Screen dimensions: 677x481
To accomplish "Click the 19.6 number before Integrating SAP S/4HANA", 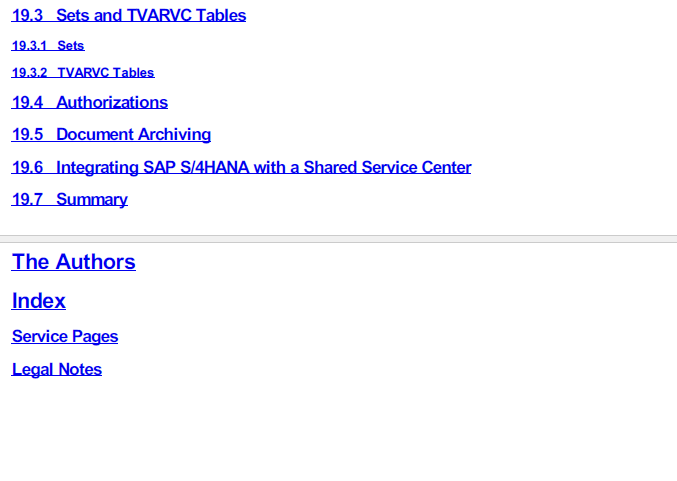I will (x=27, y=167).
